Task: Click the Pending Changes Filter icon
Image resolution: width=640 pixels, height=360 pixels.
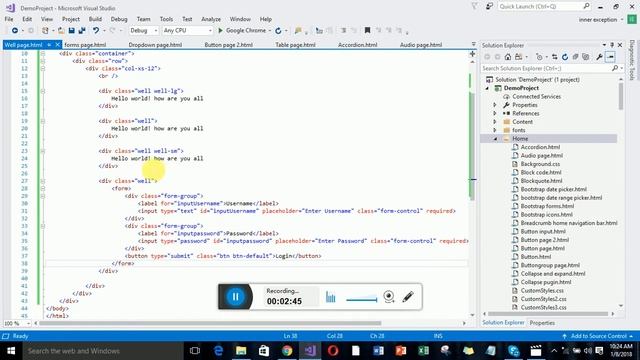Action: pos(539,57)
